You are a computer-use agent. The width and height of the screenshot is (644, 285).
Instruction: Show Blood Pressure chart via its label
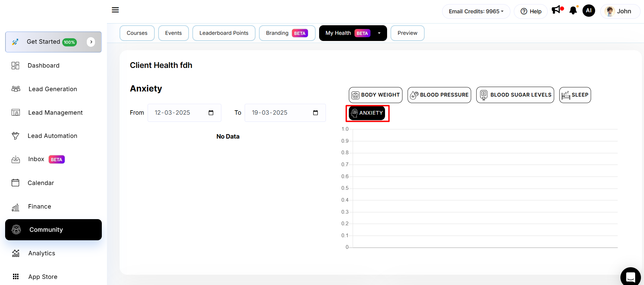(444, 95)
